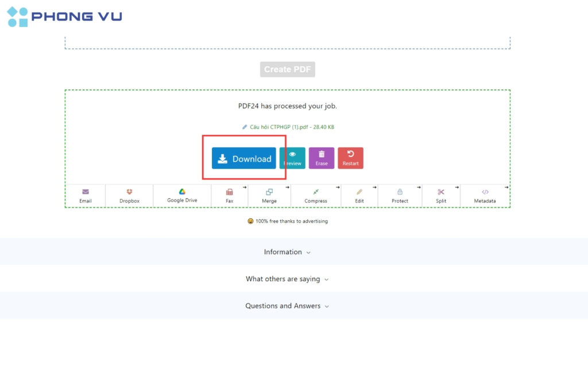Erase the processed file
Viewport: 588px width, 368px height.
(321, 158)
